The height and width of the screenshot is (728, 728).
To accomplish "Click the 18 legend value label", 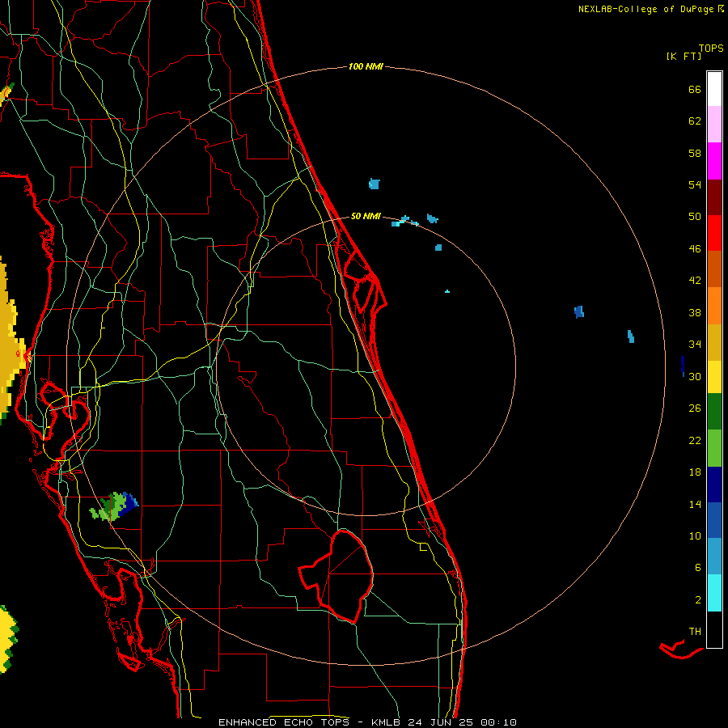I will tap(695, 472).
